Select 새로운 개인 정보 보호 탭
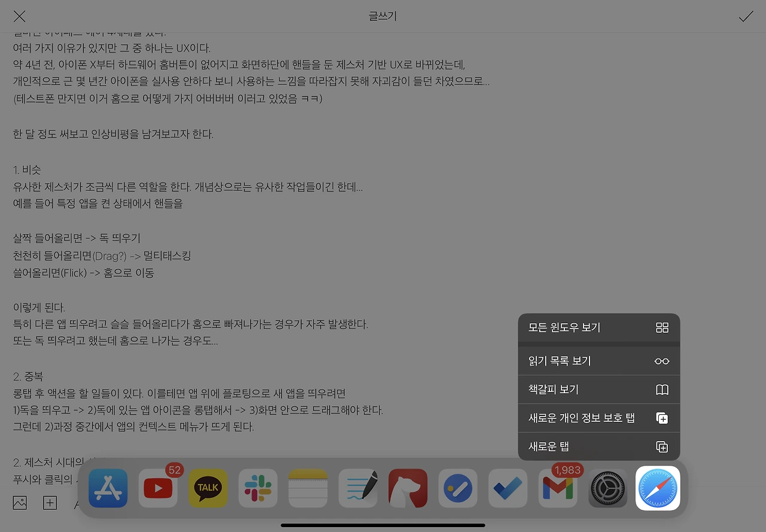Viewport: 766px width, 532px height. click(599, 418)
